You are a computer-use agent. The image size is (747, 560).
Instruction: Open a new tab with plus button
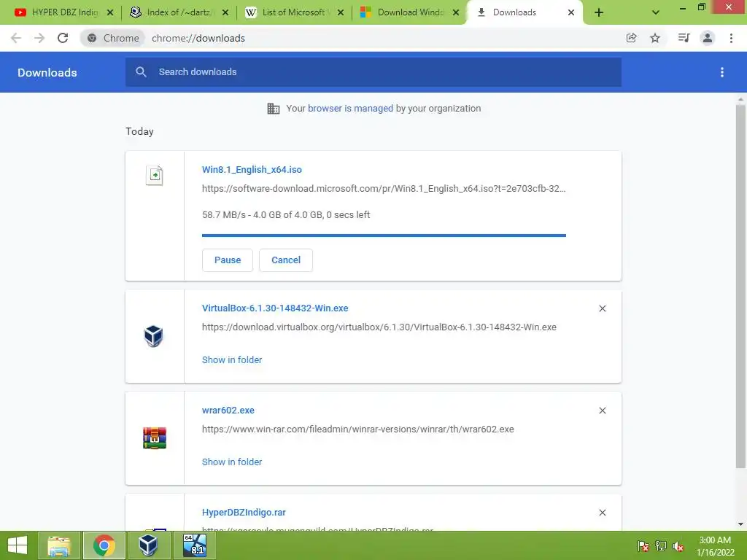coord(599,13)
